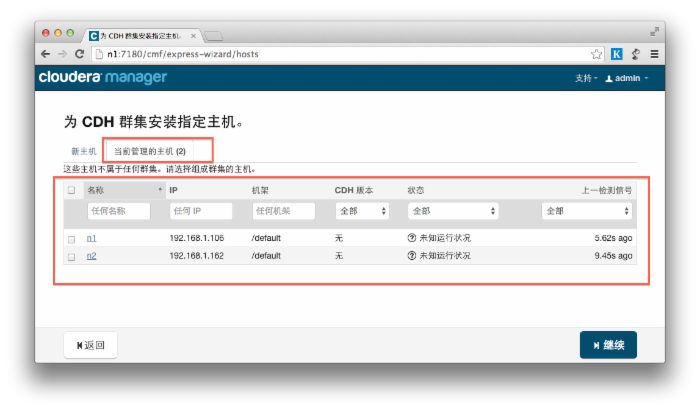The height and width of the screenshot is (411, 700).
Task: Switch to the 新主机 tab
Action: 83,151
